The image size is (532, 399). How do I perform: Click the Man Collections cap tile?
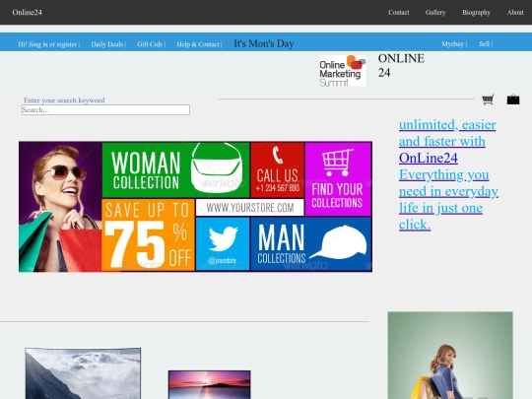click(x=310, y=243)
